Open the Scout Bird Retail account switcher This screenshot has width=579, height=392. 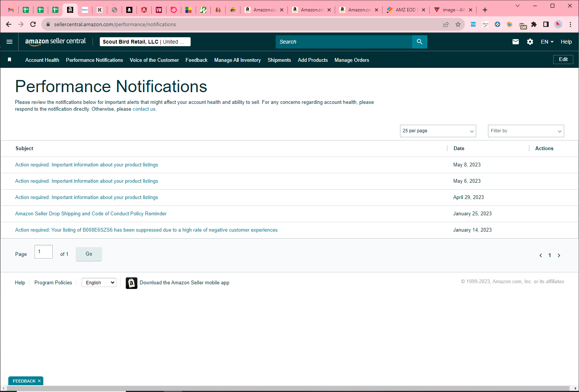145,42
